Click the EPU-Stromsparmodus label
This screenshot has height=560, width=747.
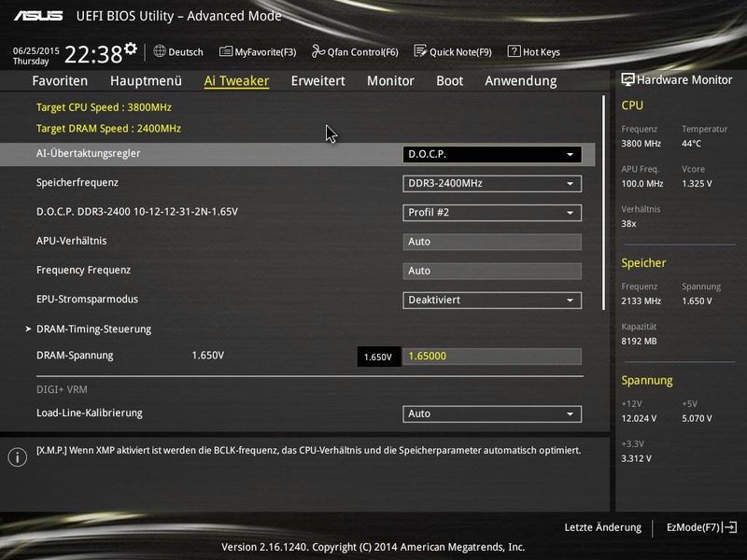[87, 299]
